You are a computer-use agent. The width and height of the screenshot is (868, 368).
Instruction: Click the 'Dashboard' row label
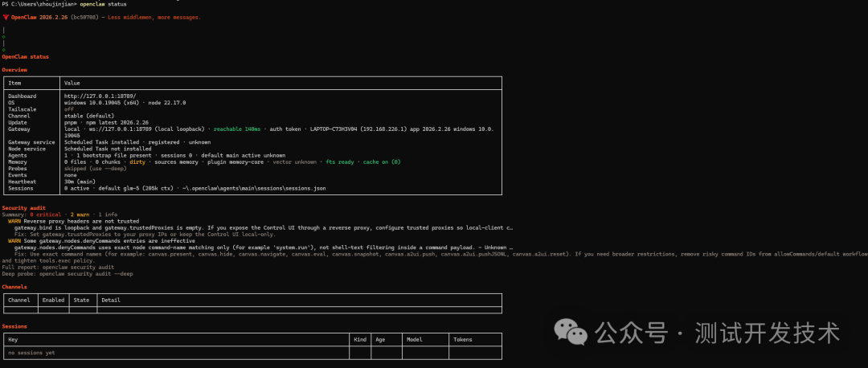[23, 96]
